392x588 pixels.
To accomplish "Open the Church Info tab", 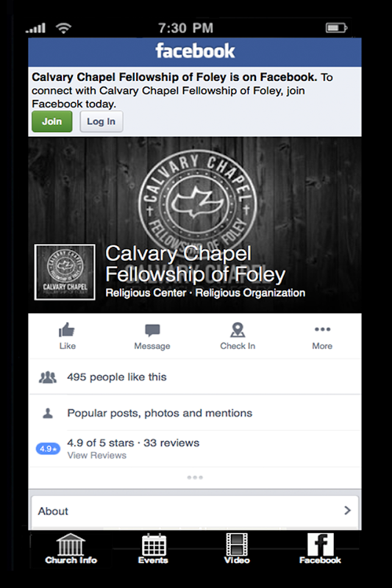I will (x=71, y=549).
